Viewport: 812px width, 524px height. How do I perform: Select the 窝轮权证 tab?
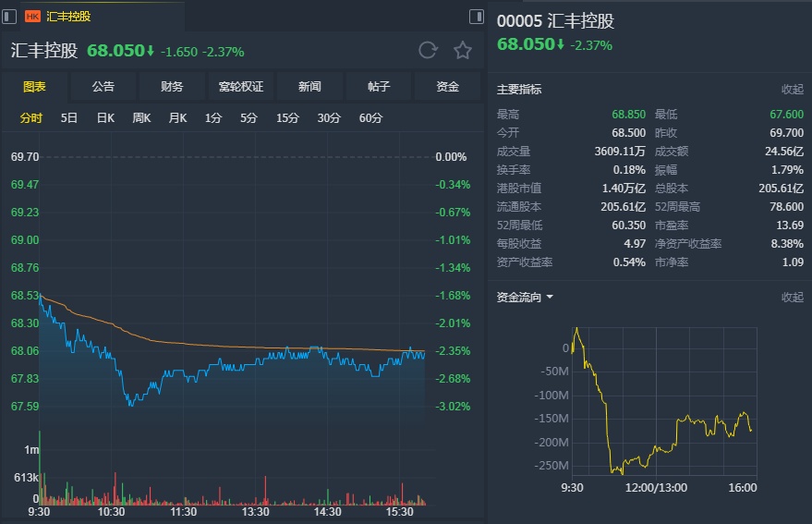pyautogui.click(x=241, y=87)
